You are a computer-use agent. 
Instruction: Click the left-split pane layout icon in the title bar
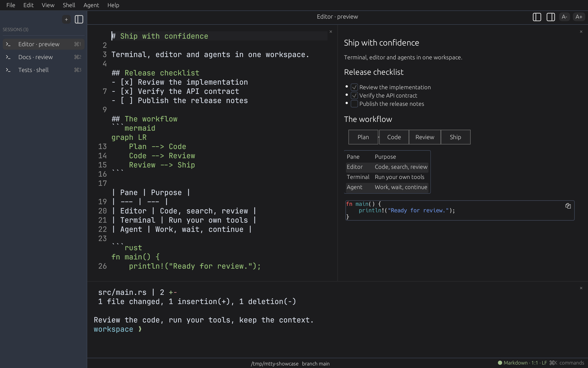point(537,17)
